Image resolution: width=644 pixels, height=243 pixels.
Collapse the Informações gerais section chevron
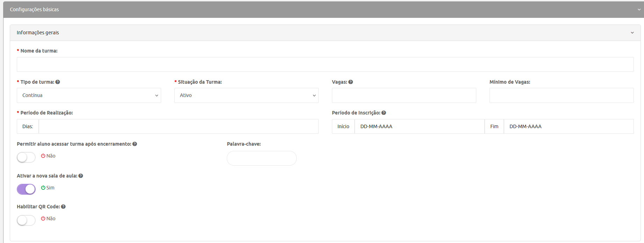[632, 33]
